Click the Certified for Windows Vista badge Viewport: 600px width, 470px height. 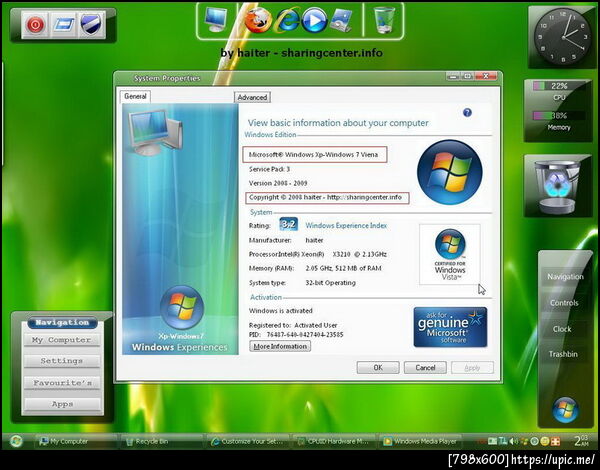click(x=450, y=255)
